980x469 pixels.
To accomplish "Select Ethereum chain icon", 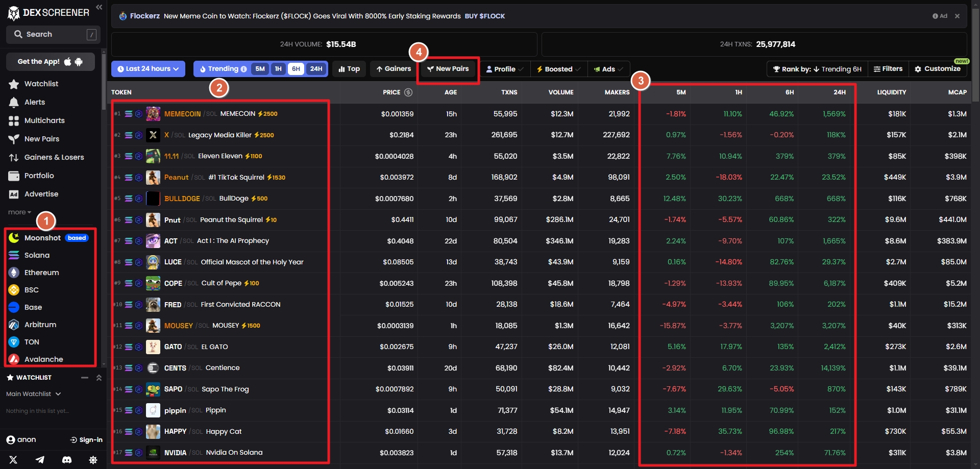I will 14,273.
